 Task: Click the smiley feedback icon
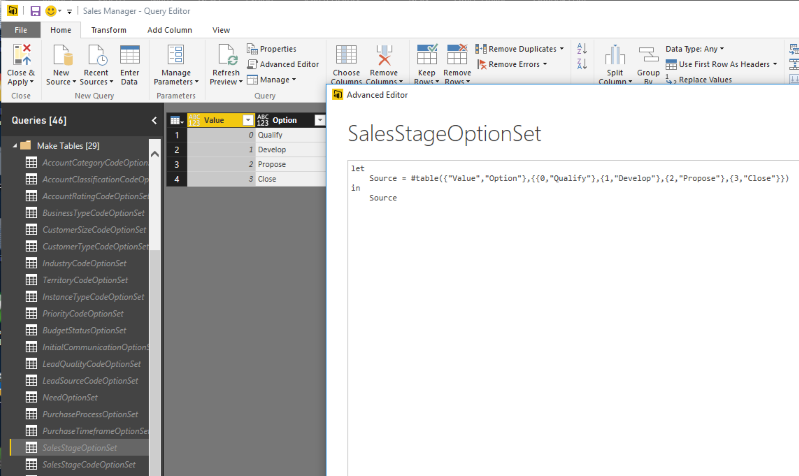point(50,11)
